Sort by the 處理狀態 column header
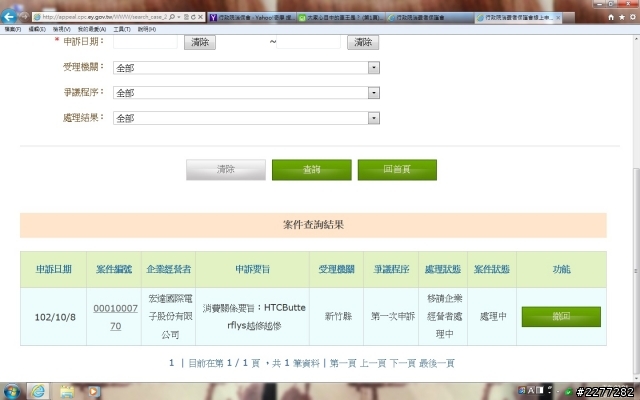The image size is (640, 400). click(x=443, y=269)
